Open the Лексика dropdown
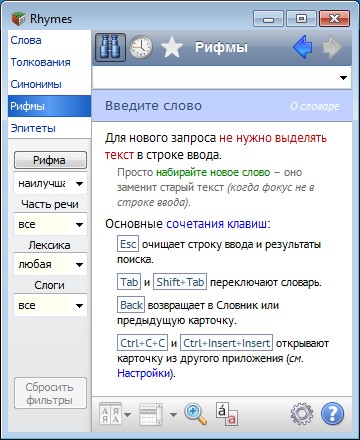The image size is (360, 440). [50, 265]
